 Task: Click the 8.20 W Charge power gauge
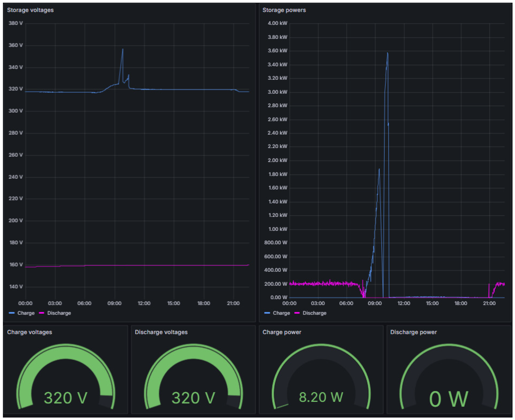point(321,397)
